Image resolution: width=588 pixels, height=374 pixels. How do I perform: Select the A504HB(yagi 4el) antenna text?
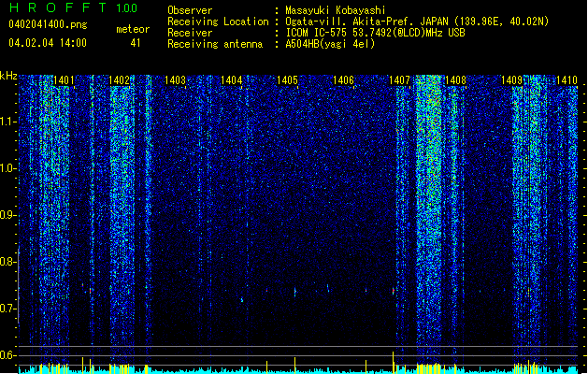[x=330, y=44]
